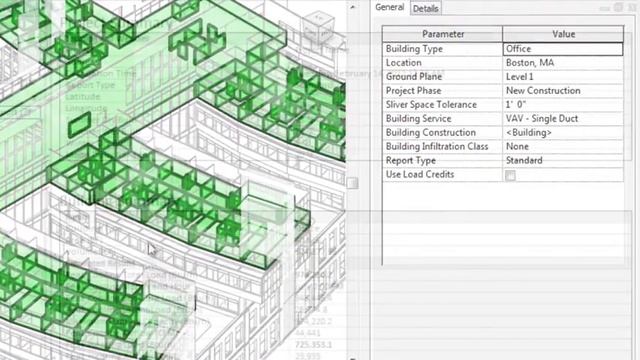Edit the Building Type value Office
640x360 pixels.
coord(563,49)
